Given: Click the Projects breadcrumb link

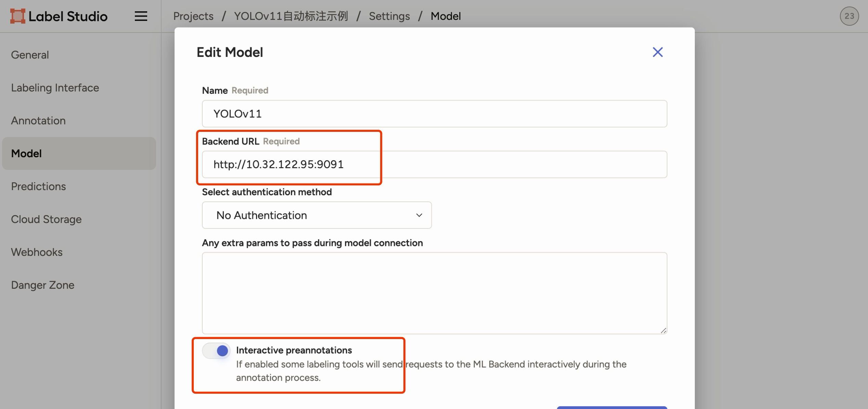Looking at the screenshot, I should tap(193, 16).
